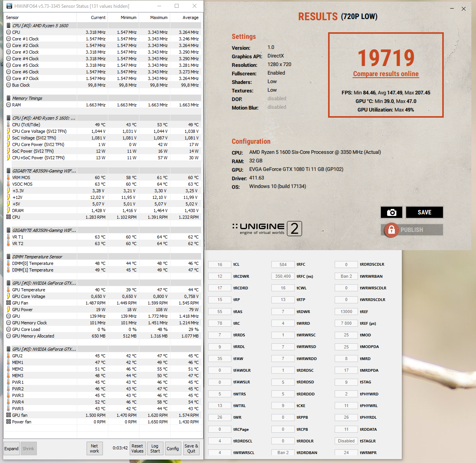The height and width of the screenshot is (463, 476).
Task: Select the VRM MOS thermometer icon
Action: (x=9, y=178)
